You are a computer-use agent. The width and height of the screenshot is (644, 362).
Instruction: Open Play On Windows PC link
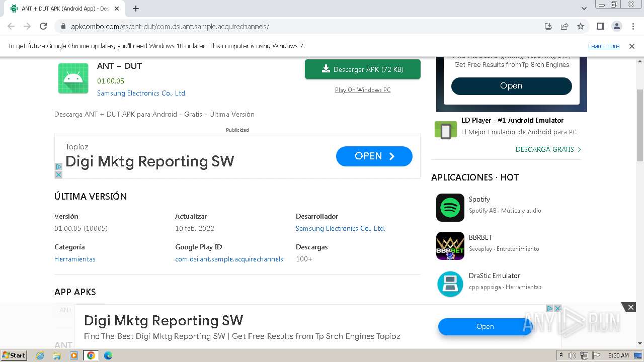363,90
